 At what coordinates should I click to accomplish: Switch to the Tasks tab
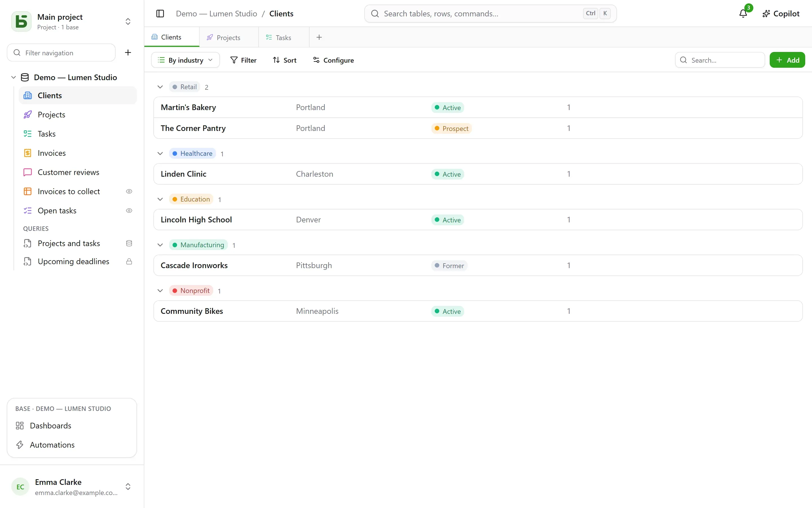(x=284, y=37)
